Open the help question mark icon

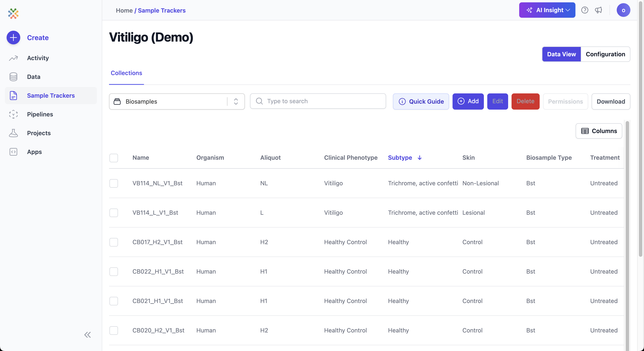[585, 10]
